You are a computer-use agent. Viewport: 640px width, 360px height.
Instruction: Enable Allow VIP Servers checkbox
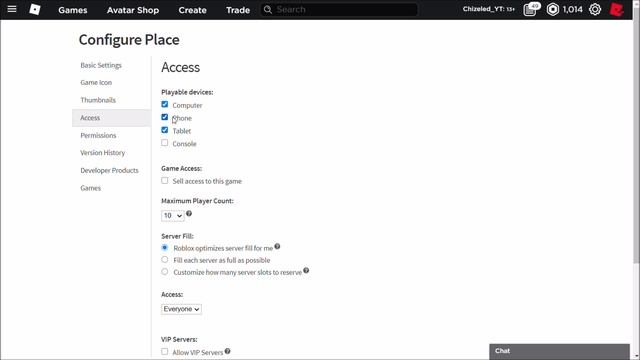coord(164,351)
